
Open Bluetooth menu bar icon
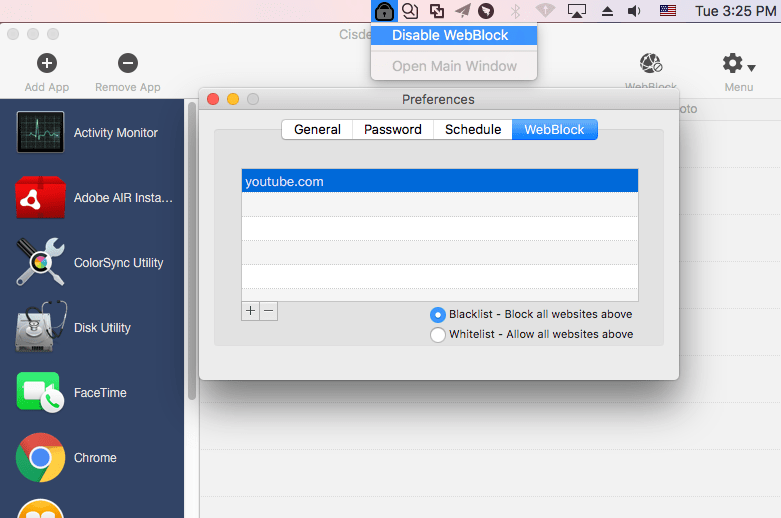(x=516, y=11)
